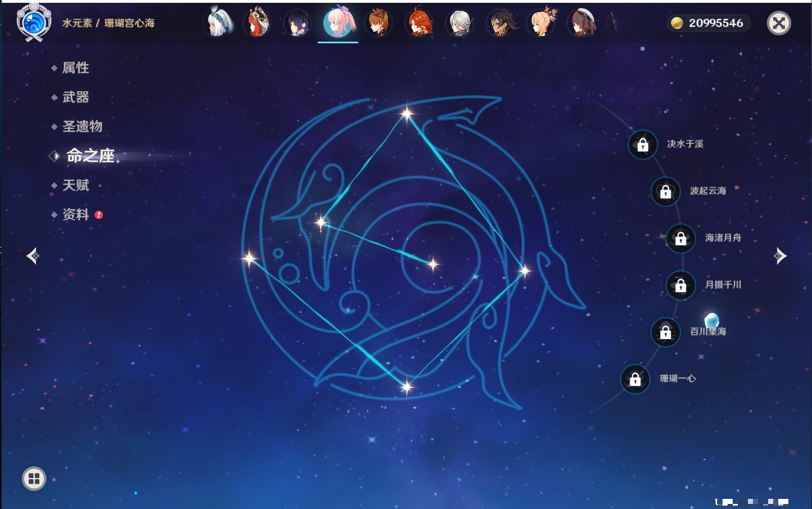Open the 天赋 talents page

(75, 186)
